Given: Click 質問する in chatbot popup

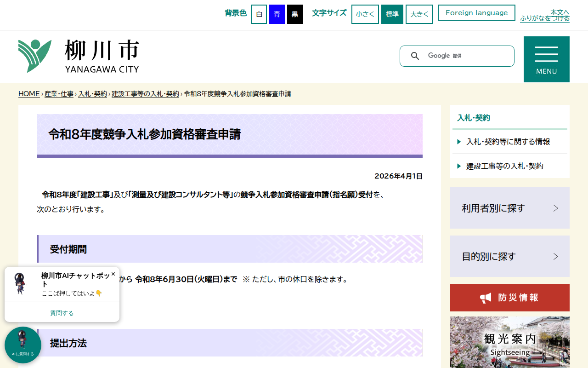Looking at the screenshot, I should (x=62, y=313).
